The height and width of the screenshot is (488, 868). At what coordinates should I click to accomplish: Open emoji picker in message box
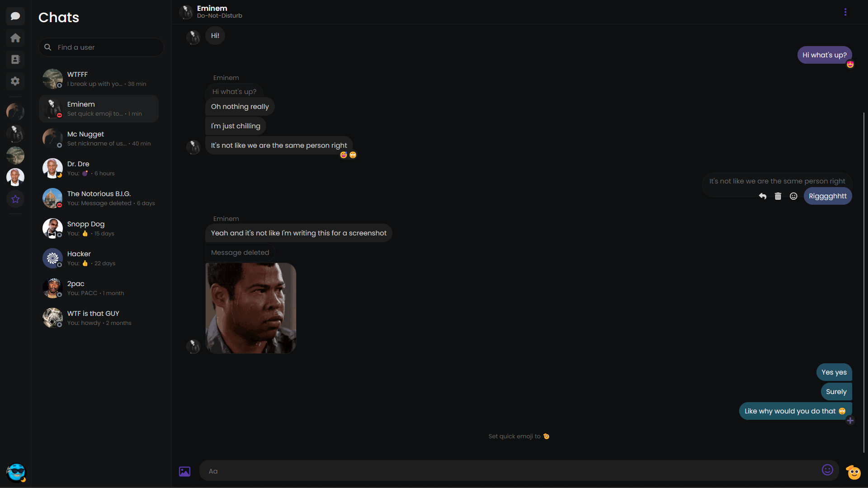pos(827,470)
